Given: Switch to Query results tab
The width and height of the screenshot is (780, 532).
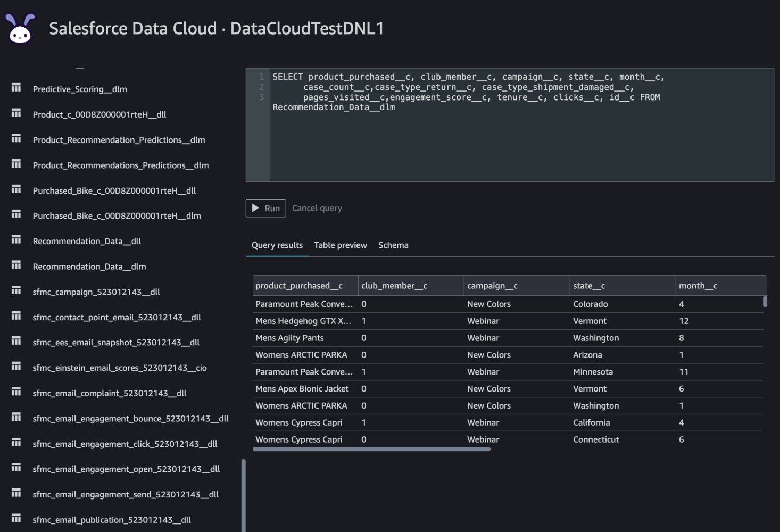Looking at the screenshot, I should (277, 245).
